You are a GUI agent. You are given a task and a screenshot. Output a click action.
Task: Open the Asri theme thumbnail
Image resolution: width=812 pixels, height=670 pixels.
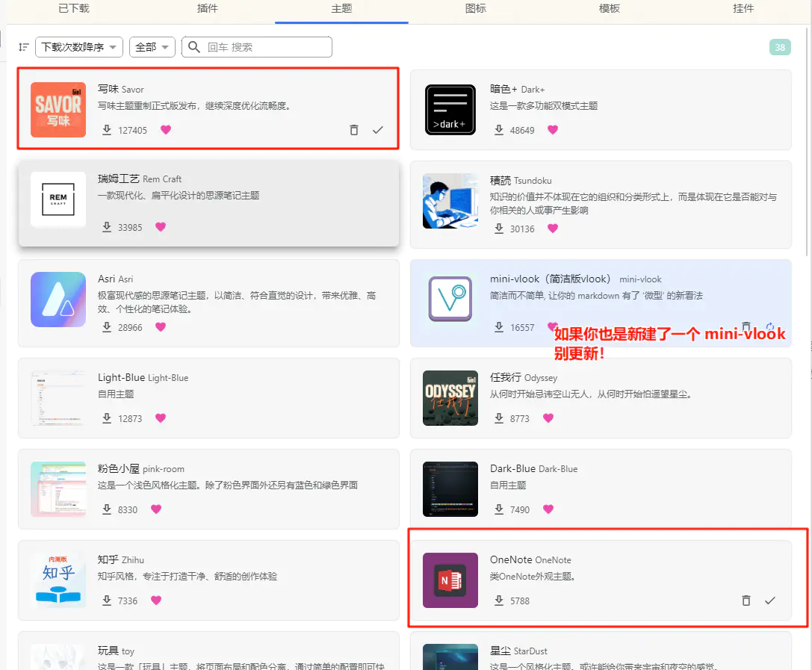click(x=58, y=300)
